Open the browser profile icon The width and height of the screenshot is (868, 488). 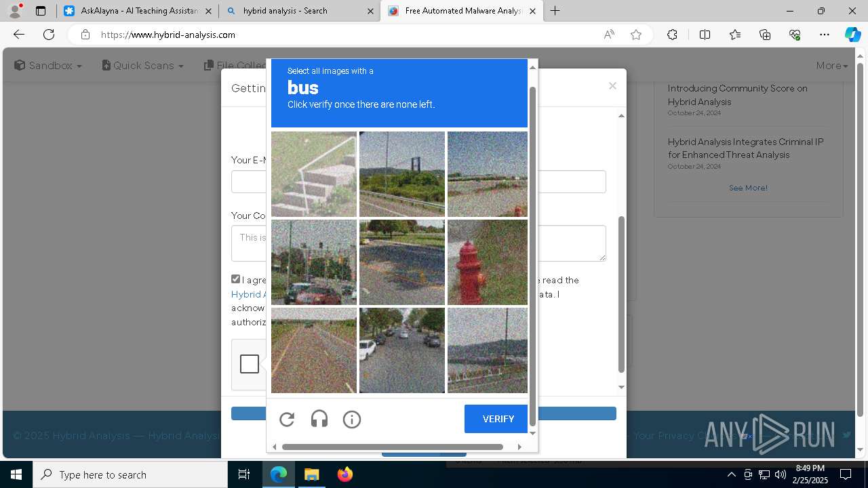(15, 11)
